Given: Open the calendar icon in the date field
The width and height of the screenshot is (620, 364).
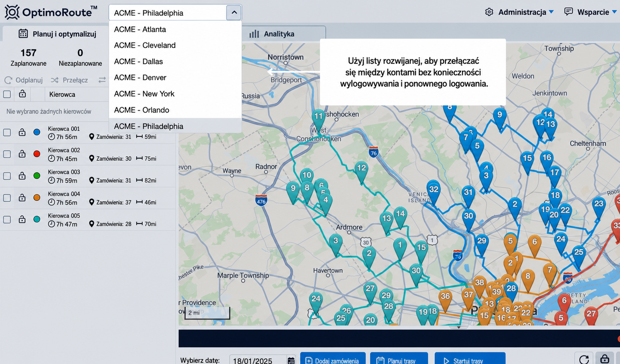Looking at the screenshot, I should point(291,361).
